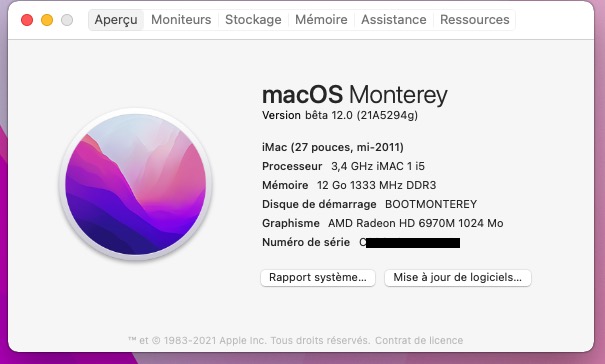The width and height of the screenshot is (605, 364).
Task: Minimize window with the yellow button
Action: [x=47, y=20]
